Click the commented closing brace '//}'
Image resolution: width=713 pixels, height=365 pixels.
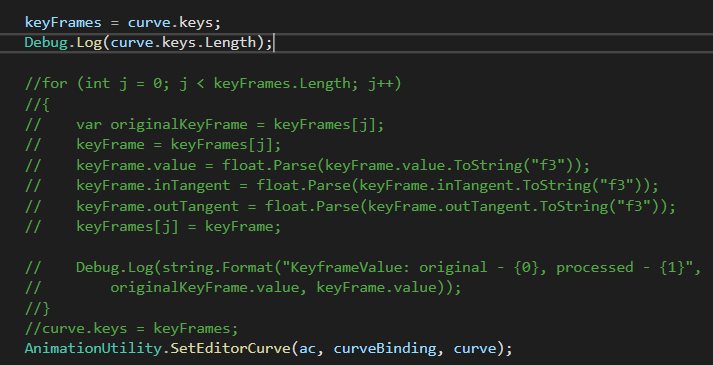[37, 308]
